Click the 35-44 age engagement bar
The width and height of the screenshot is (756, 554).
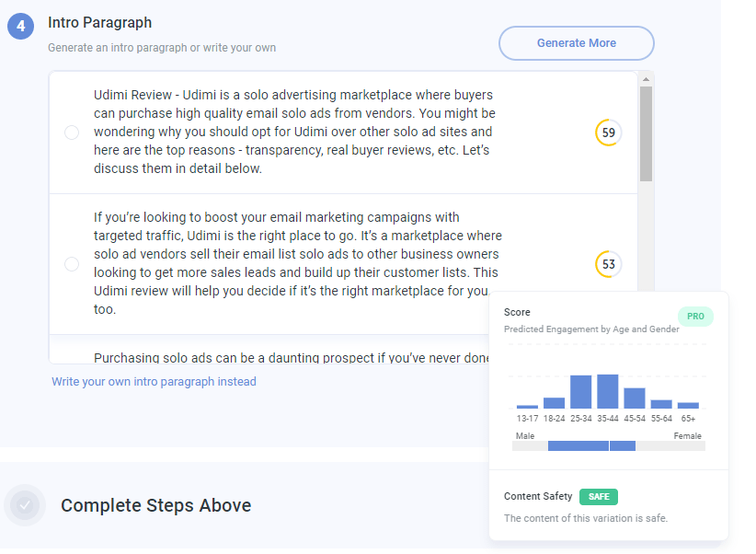coord(608,391)
